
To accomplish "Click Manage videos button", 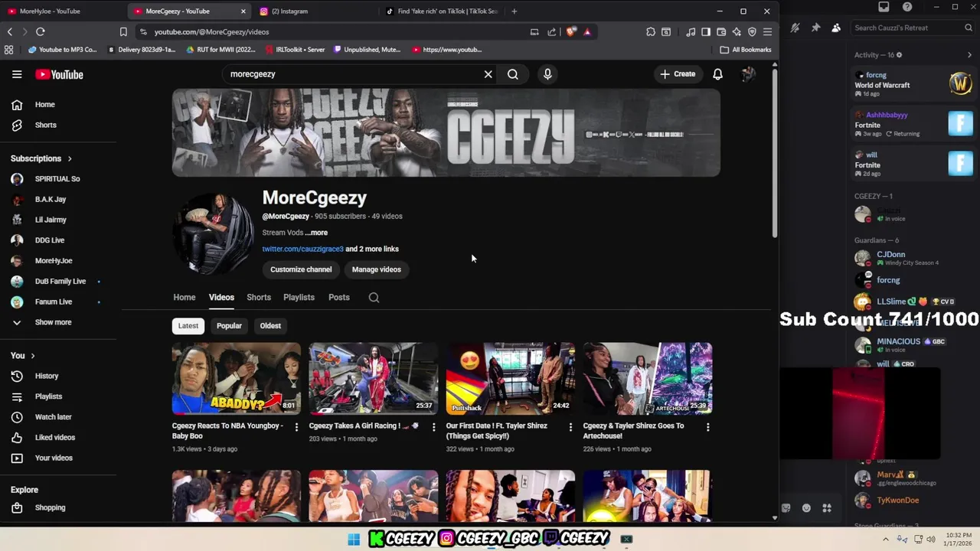I will [376, 269].
